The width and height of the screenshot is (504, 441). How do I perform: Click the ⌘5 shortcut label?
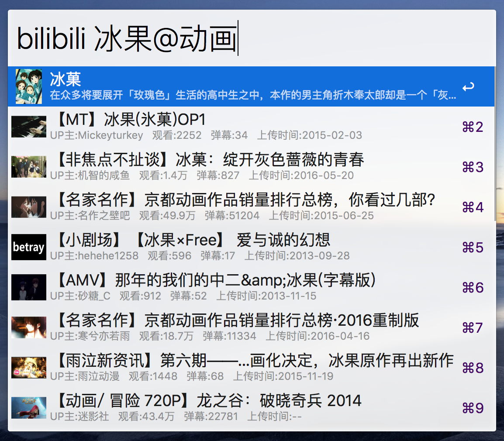[x=473, y=248]
